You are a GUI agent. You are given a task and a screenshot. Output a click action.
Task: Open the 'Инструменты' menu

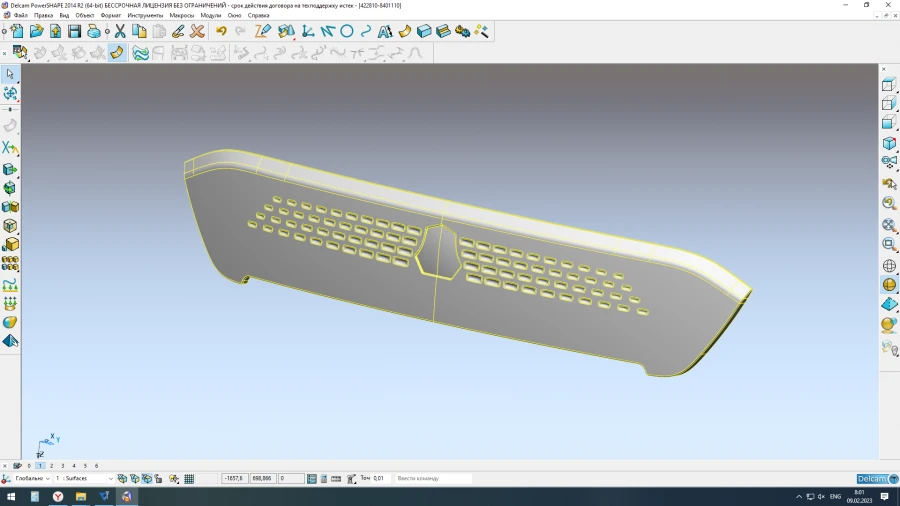[145, 16]
